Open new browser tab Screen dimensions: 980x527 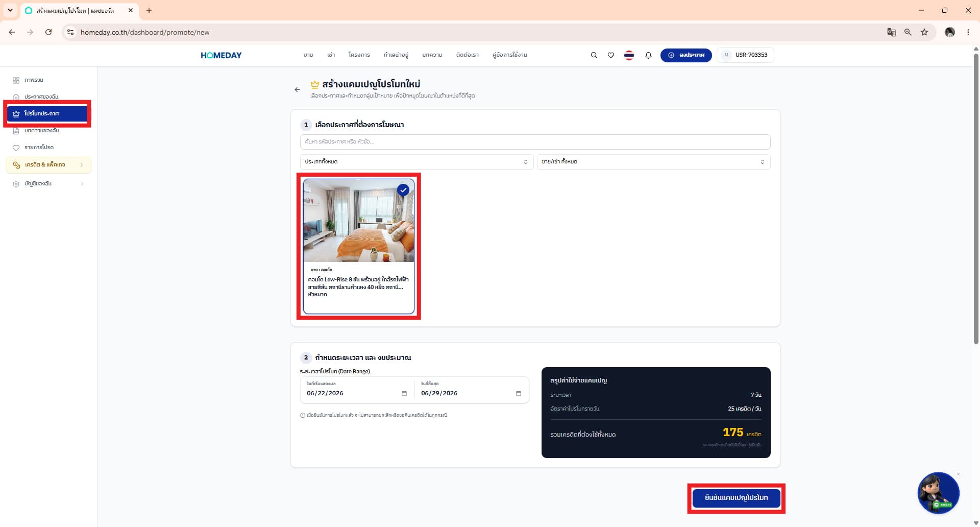(149, 10)
